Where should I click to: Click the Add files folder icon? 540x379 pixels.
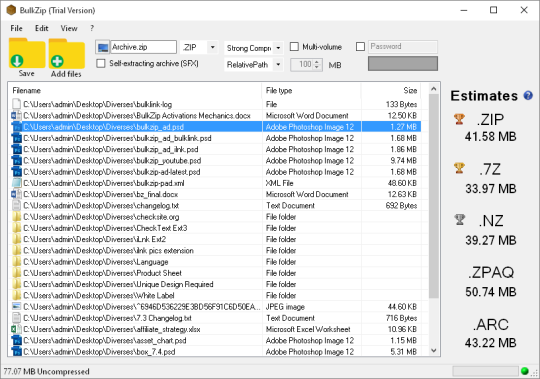[x=67, y=53]
